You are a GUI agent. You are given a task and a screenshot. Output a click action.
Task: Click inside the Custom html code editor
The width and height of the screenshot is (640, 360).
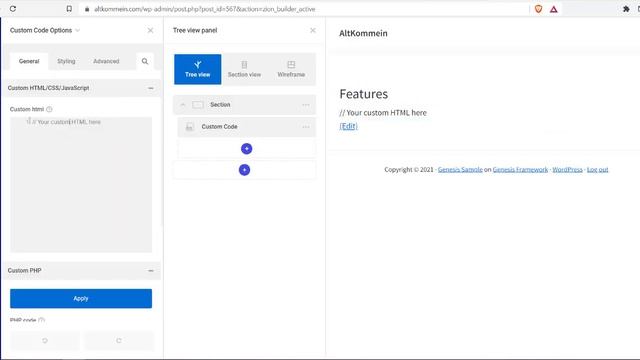pos(81,184)
